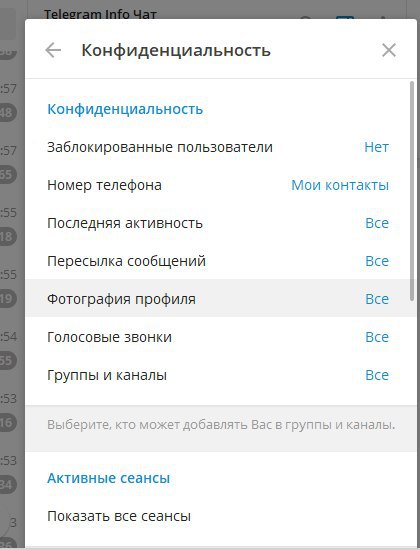
Task: Close the Конфиденциальность settings dialog
Action: (x=389, y=50)
